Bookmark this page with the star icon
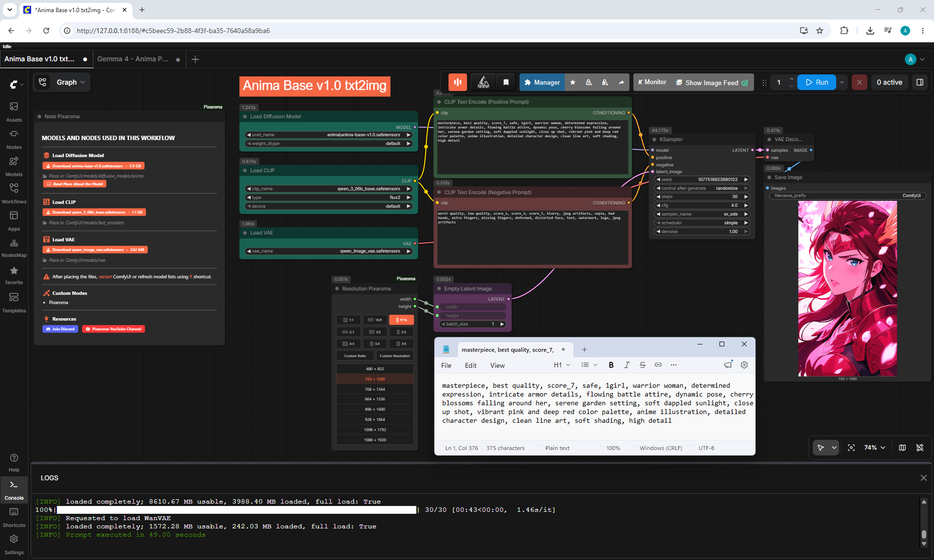 tap(820, 31)
